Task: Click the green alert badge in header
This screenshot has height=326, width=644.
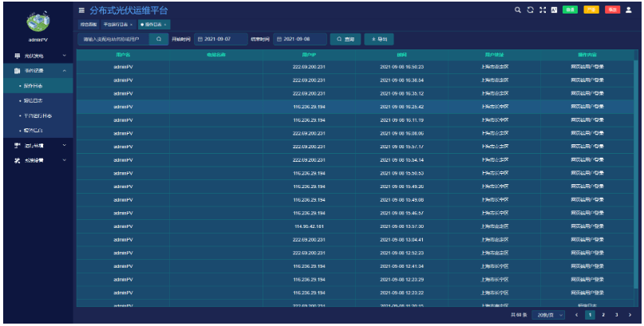Action: click(570, 10)
